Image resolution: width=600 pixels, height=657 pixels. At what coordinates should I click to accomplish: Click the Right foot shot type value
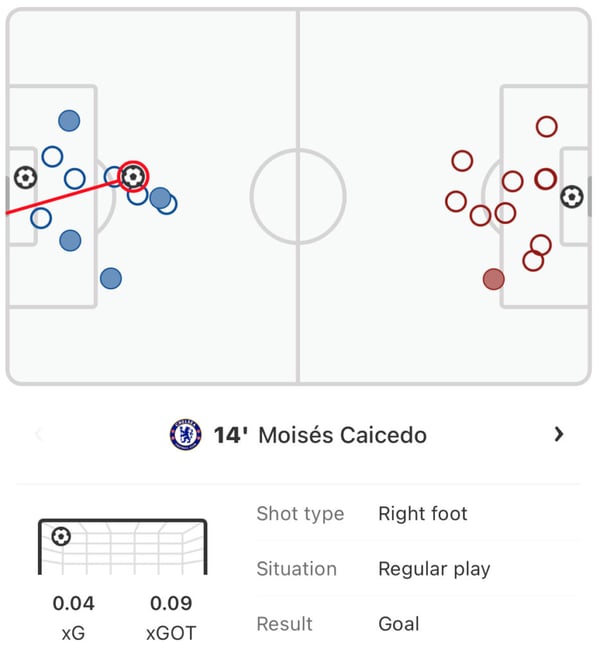click(423, 514)
